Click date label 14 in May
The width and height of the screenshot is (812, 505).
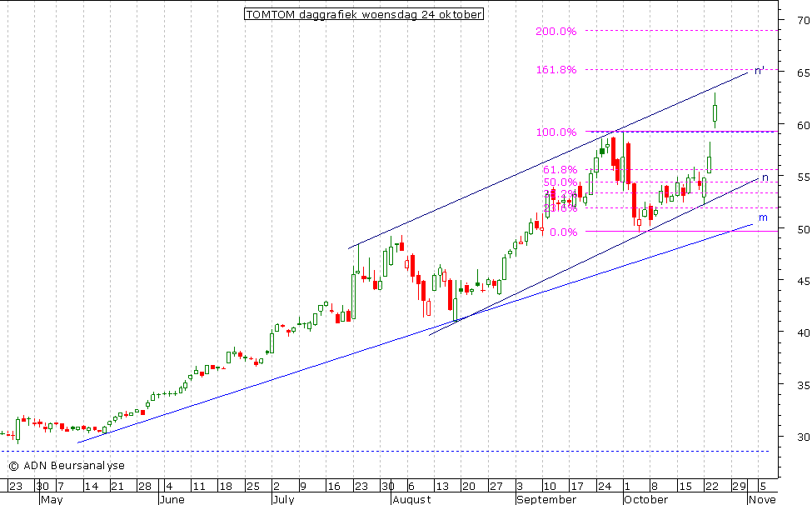[91, 487]
